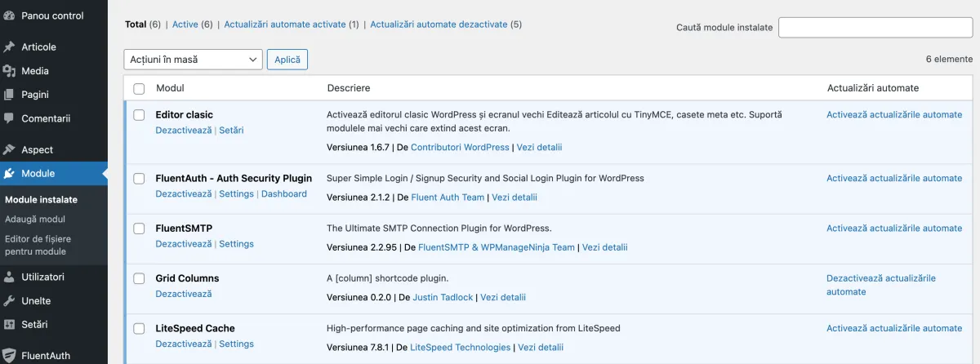The width and height of the screenshot is (980, 364).
Task: Open FluentSMTP & WPManageNinja Team author link
Action: coord(497,247)
